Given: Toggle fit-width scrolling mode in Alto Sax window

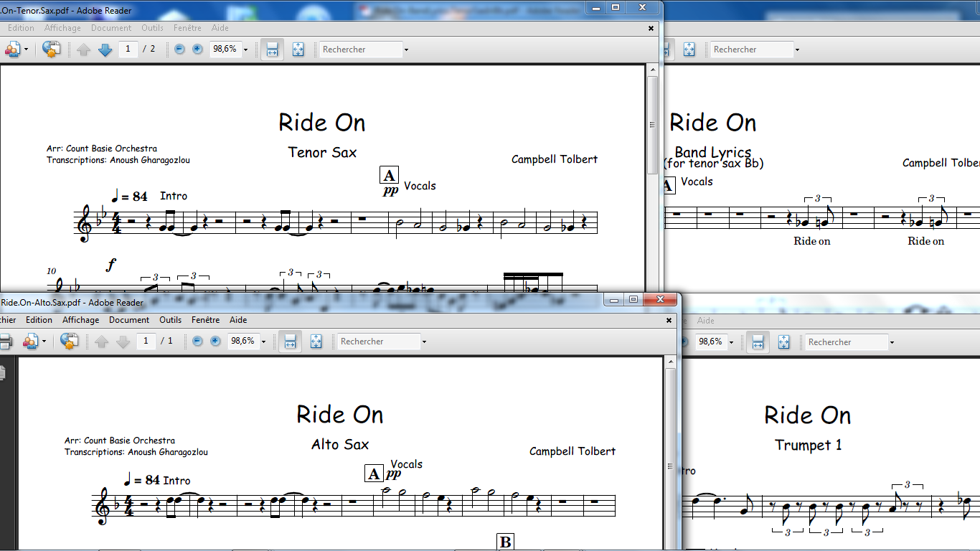Looking at the screenshot, I should coord(290,342).
